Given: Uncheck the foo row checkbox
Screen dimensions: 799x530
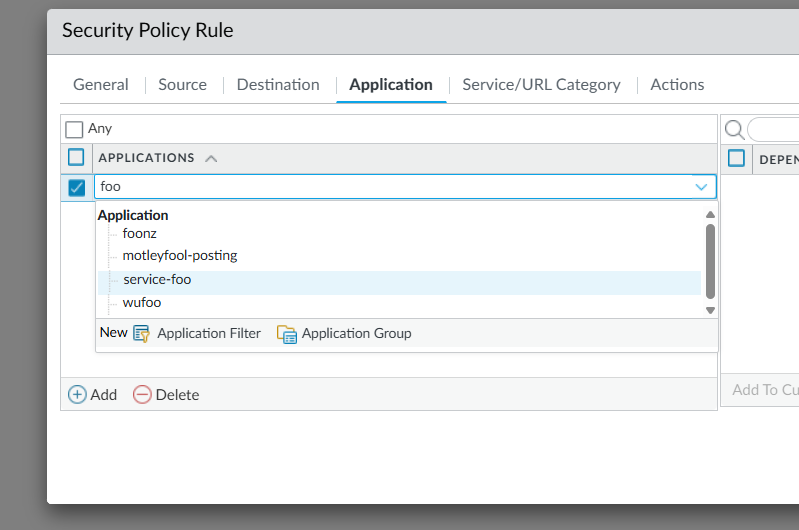Looking at the screenshot, I should point(77,187).
